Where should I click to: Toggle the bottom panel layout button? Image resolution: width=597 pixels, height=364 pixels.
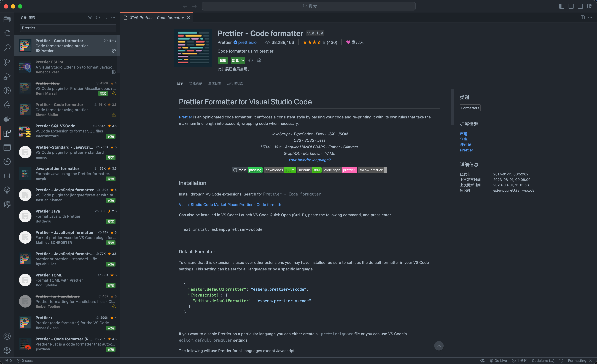click(571, 6)
